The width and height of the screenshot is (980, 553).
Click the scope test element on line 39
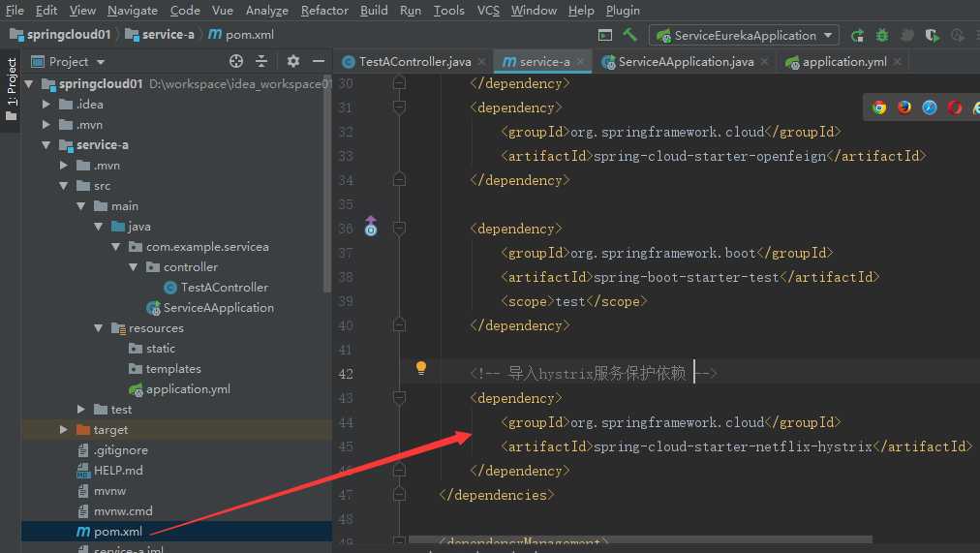(573, 301)
